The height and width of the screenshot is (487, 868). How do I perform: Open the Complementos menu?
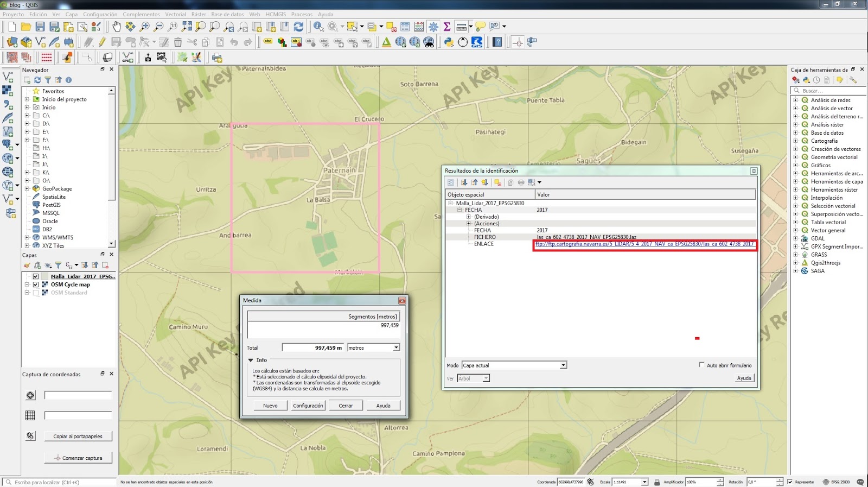click(x=141, y=14)
